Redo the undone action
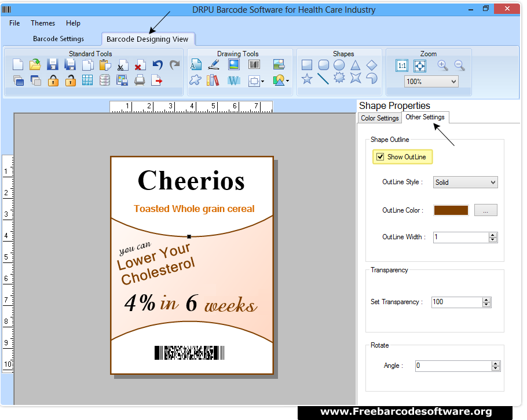527x420 pixels. pyautogui.click(x=174, y=64)
